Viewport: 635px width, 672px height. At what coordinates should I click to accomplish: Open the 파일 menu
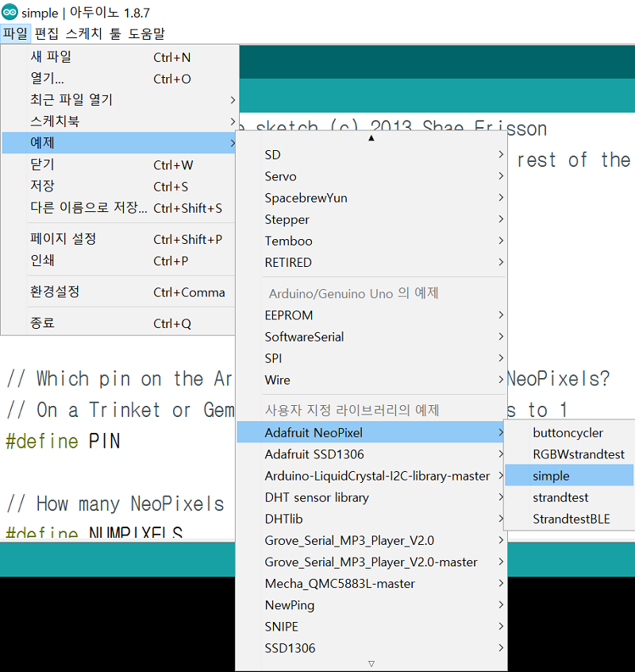(15, 34)
